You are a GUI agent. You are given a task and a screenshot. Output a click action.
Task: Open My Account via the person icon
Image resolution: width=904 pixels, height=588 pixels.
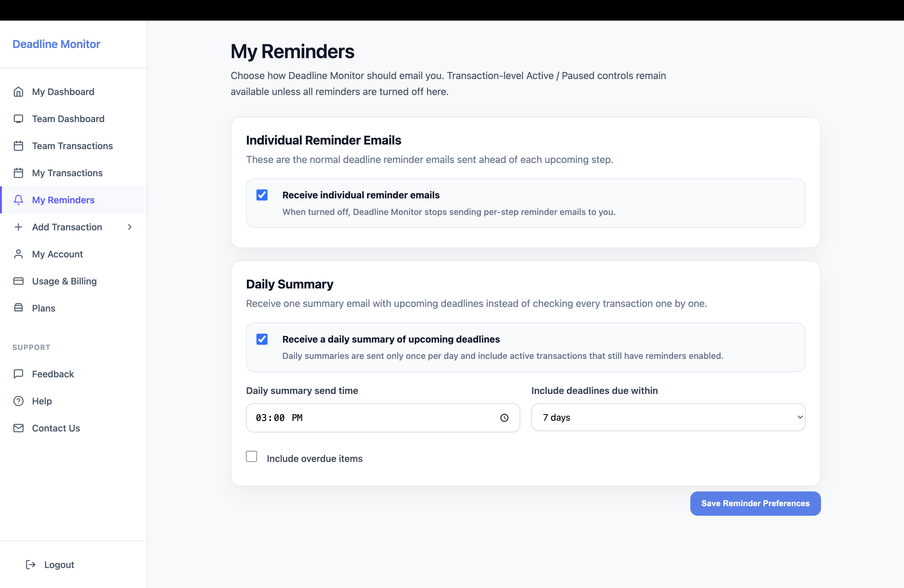click(19, 254)
